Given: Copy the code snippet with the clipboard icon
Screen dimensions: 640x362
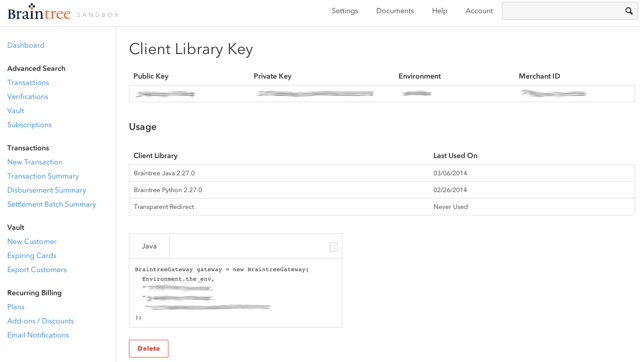Looking at the screenshot, I should (333, 247).
